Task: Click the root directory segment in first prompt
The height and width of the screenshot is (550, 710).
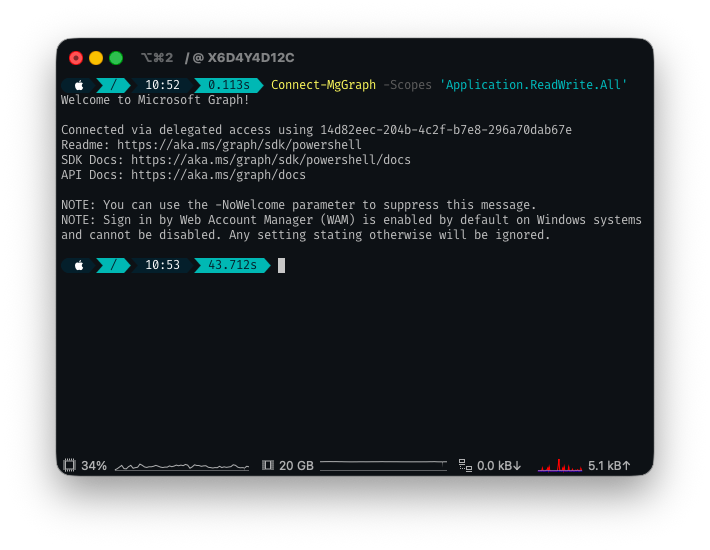Action: pos(114,85)
